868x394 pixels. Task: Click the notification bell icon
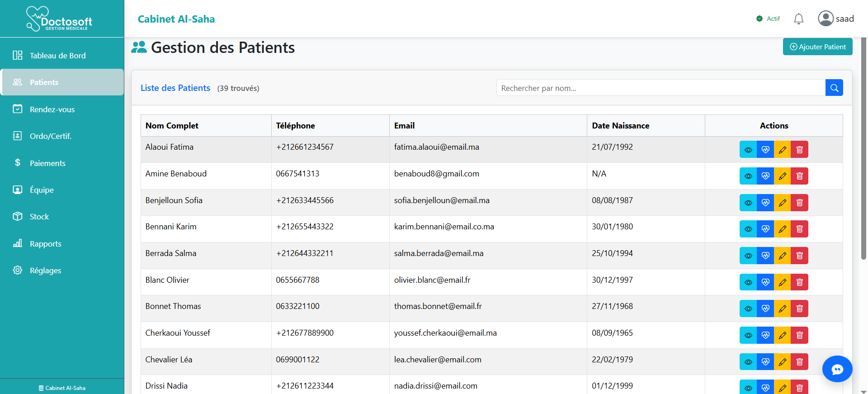798,19
